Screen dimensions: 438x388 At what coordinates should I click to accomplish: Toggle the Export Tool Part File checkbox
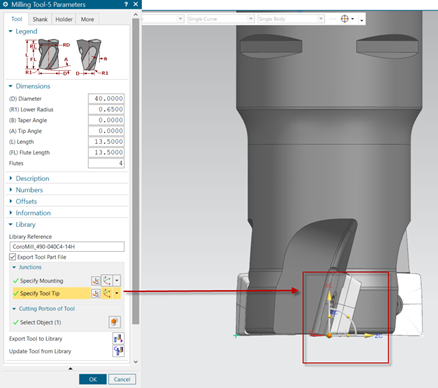coord(12,257)
